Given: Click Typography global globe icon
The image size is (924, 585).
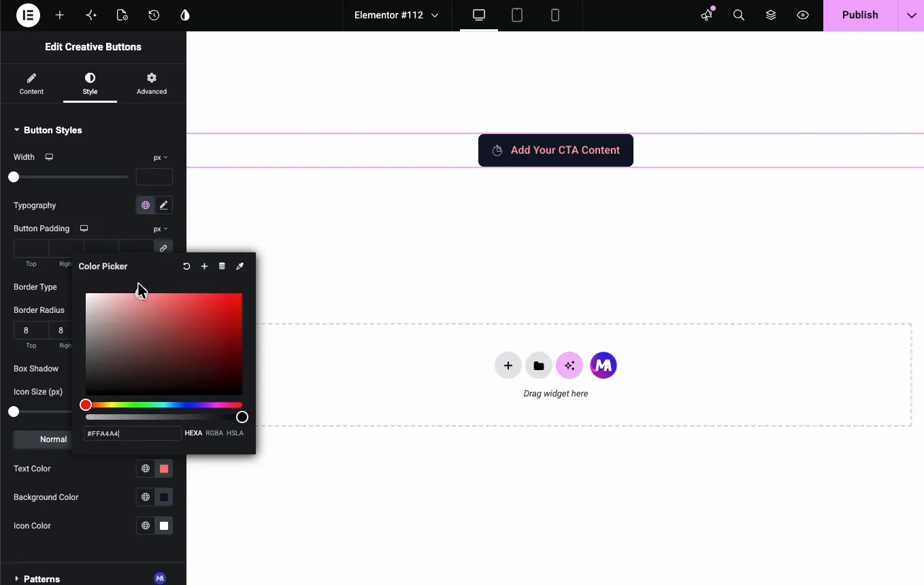Looking at the screenshot, I should 146,205.
